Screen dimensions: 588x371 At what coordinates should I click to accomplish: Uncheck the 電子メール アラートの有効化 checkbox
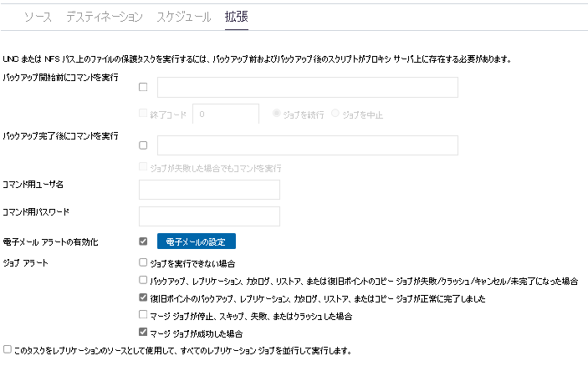tap(143, 241)
